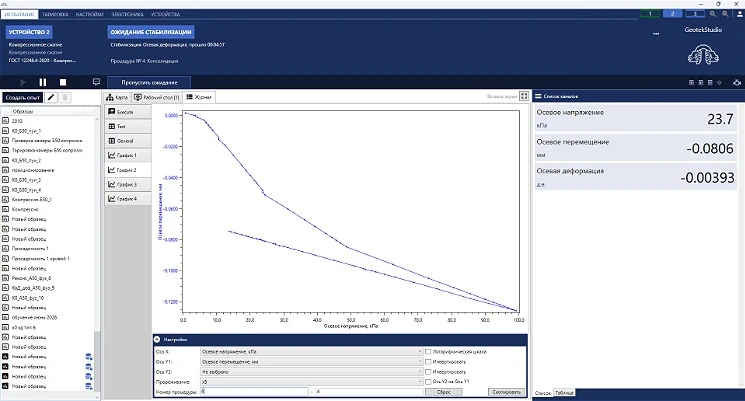
Task: Open the Ось Y2 dropdown
Action: (x=311, y=372)
